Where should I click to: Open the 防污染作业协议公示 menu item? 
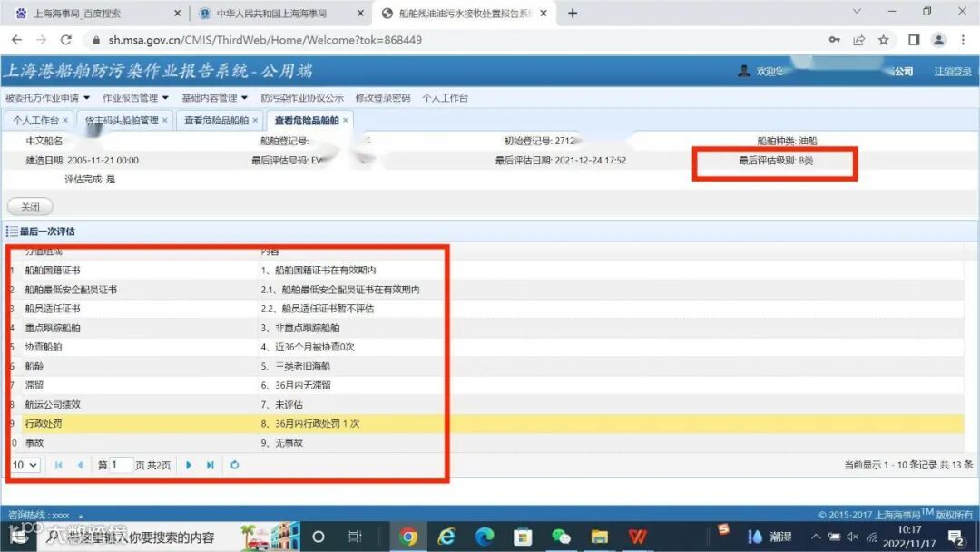[x=302, y=98]
